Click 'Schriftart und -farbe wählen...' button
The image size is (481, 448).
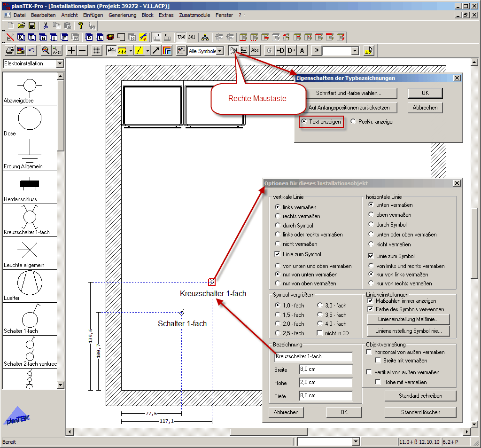(349, 93)
